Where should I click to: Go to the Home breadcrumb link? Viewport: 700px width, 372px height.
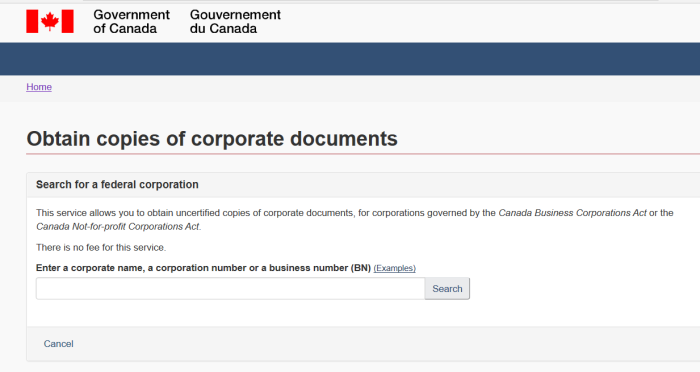click(39, 87)
